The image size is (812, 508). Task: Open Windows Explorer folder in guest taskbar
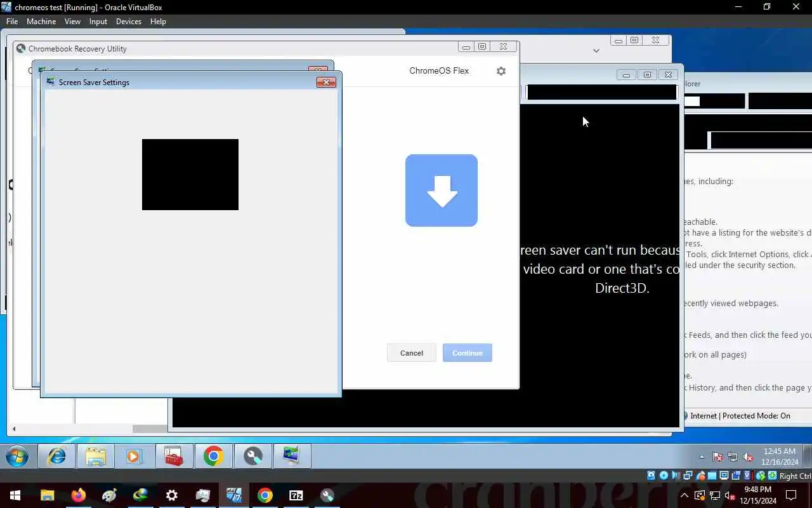coord(96,456)
